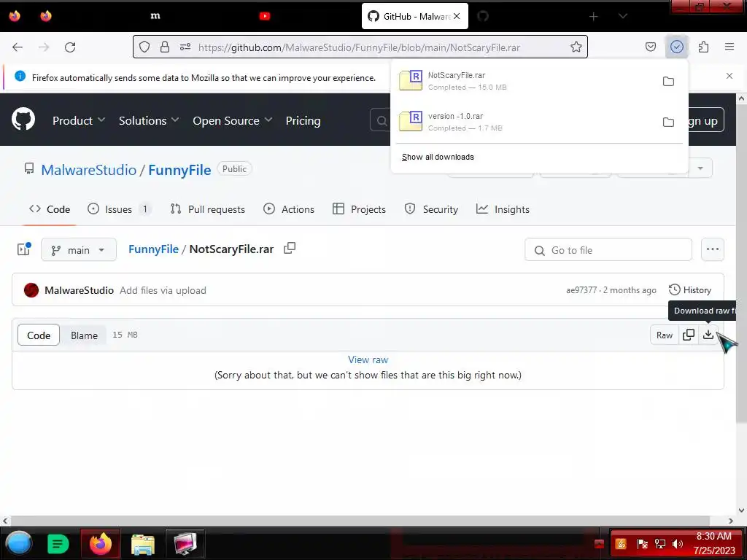This screenshot has width=747, height=560.
Task: Click the URL address bar
Action: [x=360, y=47]
